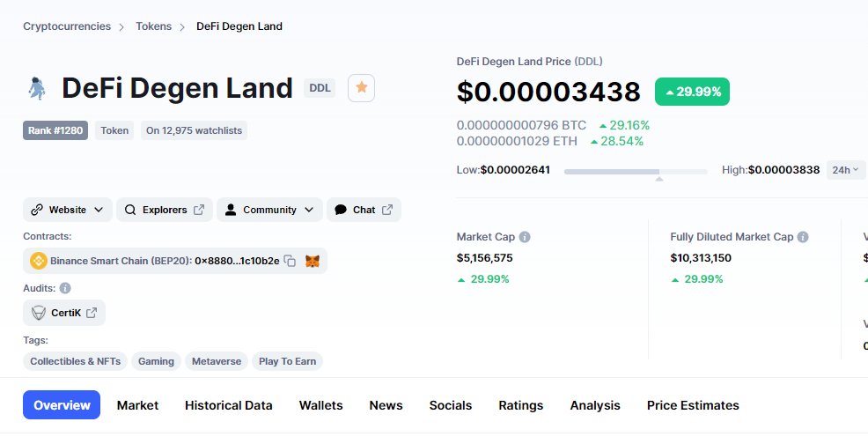Click the On 12,975 watchlists label
This screenshot has width=868, height=444.
click(194, 130)
